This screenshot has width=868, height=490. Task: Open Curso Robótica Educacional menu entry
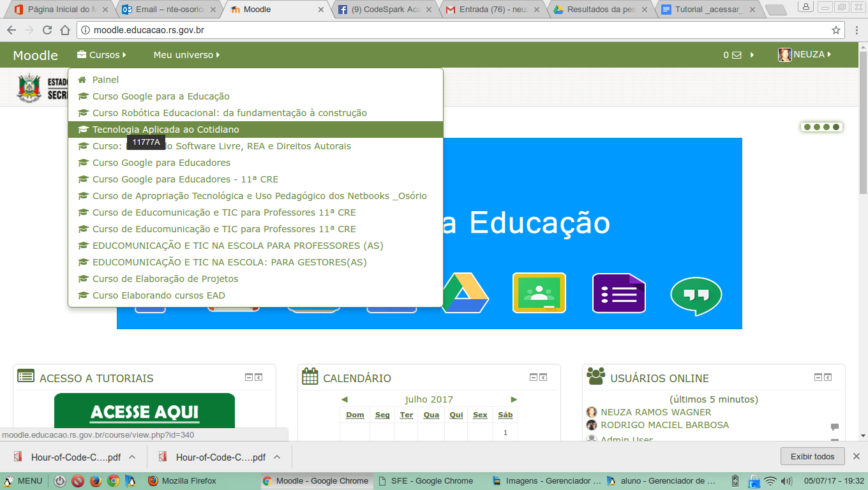tap(255, 113)
